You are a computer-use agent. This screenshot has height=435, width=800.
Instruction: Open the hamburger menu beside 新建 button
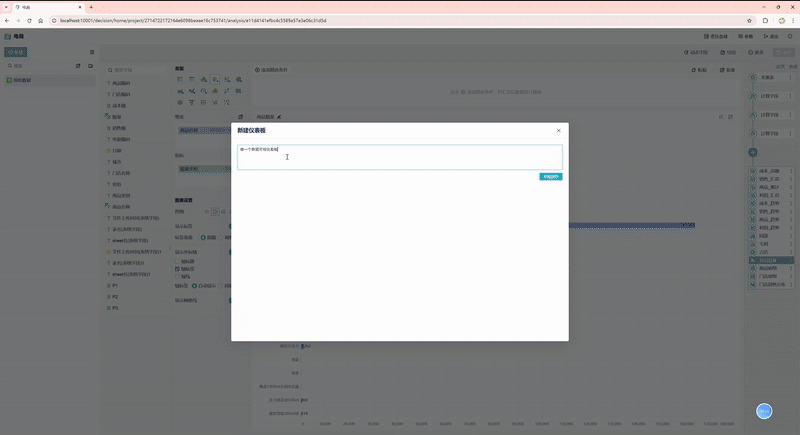point(92,52)
